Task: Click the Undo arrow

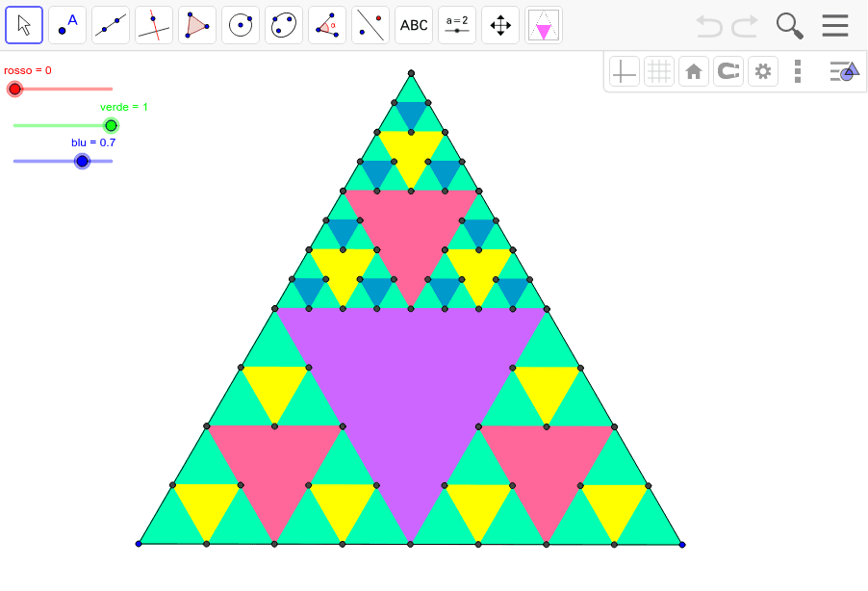Action: pyautogui.click(x=708, y=25)
